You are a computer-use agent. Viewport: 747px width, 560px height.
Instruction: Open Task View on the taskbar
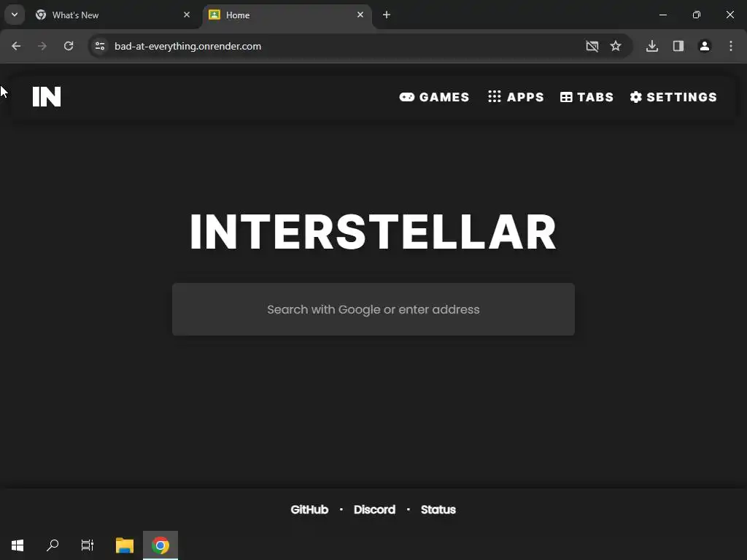coord(88,545)
